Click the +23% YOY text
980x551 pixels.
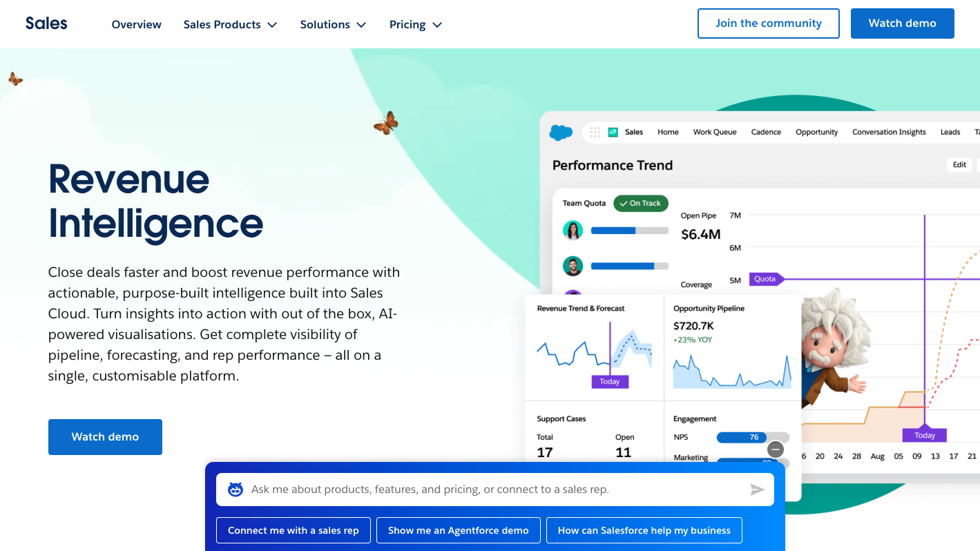click(693, 340)
